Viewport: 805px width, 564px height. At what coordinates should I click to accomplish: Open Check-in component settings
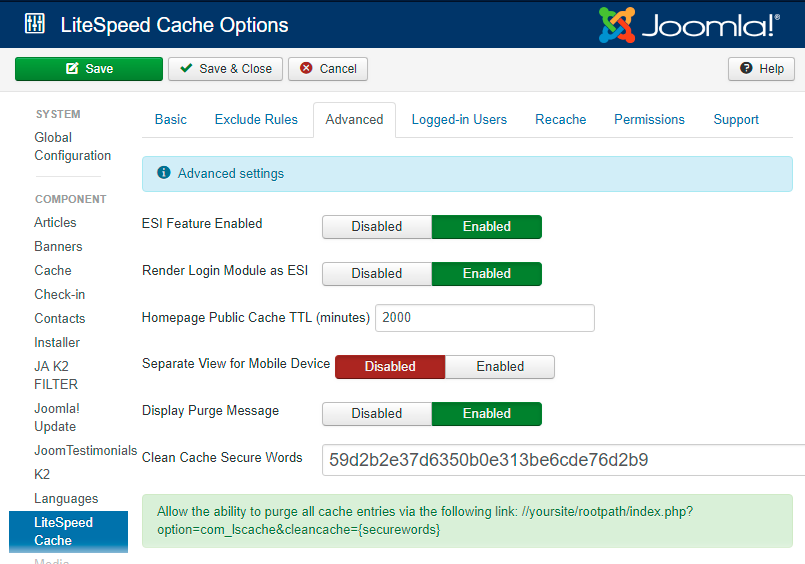[x=60, y=295]
